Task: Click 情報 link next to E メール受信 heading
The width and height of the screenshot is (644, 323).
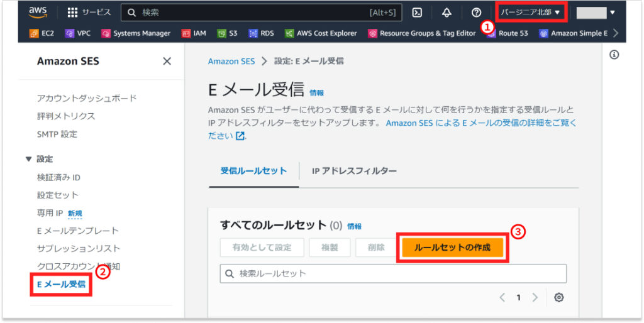Action: click(317, 93)
